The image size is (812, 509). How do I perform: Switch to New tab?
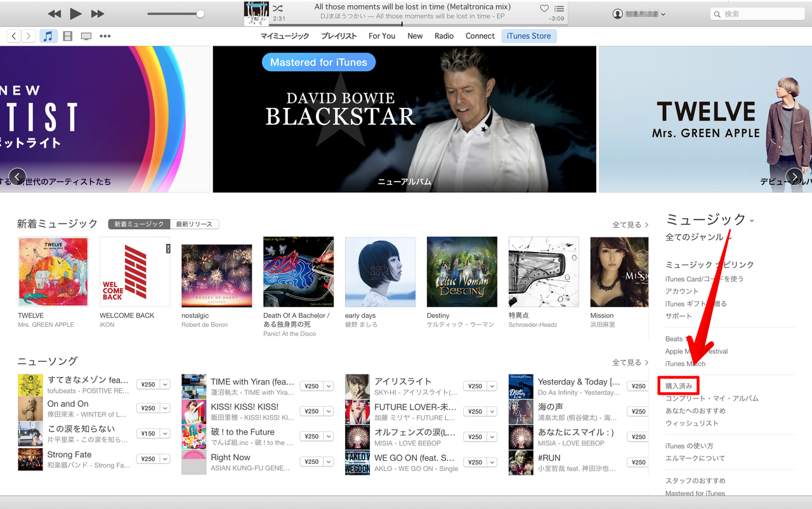coord(415,36)
